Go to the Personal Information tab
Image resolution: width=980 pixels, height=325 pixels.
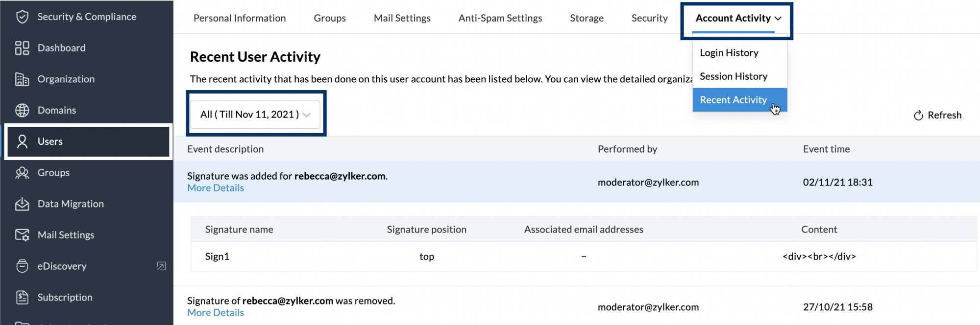(240, 19)
